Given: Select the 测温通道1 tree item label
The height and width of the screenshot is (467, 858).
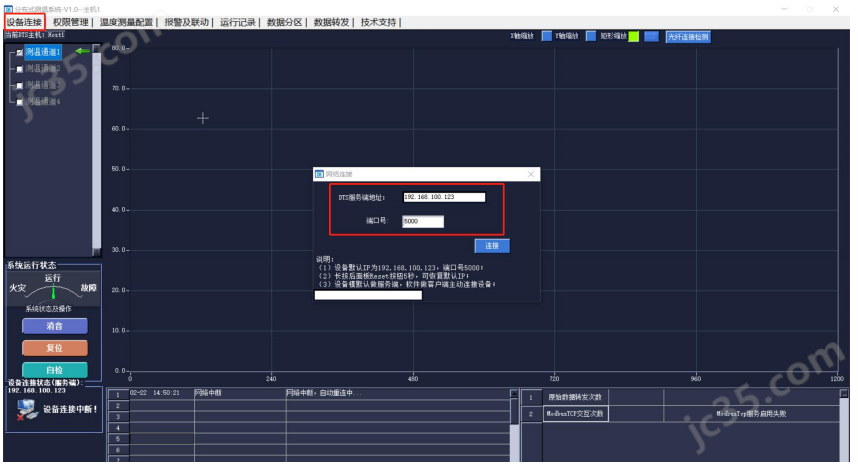Looking at the screenshot, I should click(43, 53).
